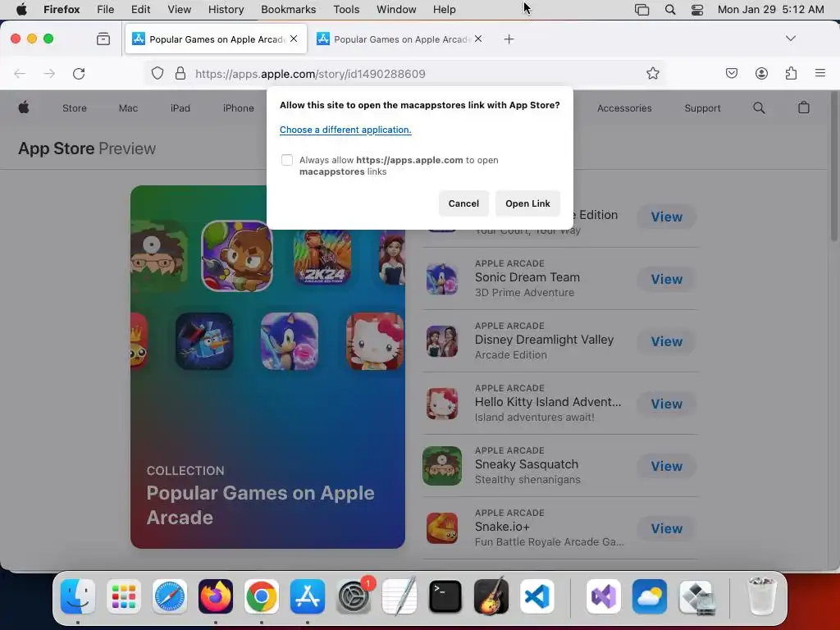Open System Settings from the Dock

[354, 596]
